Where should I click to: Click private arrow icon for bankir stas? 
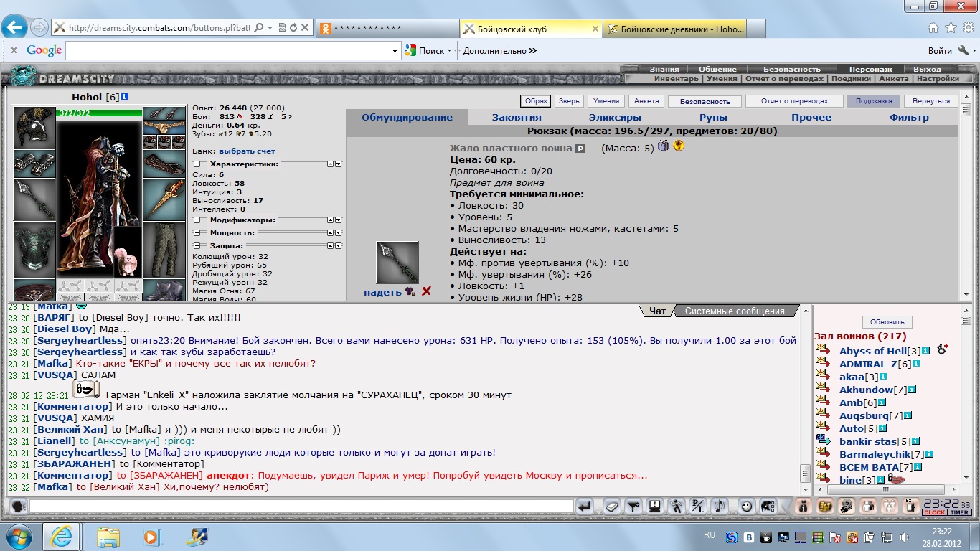[823, 441]
